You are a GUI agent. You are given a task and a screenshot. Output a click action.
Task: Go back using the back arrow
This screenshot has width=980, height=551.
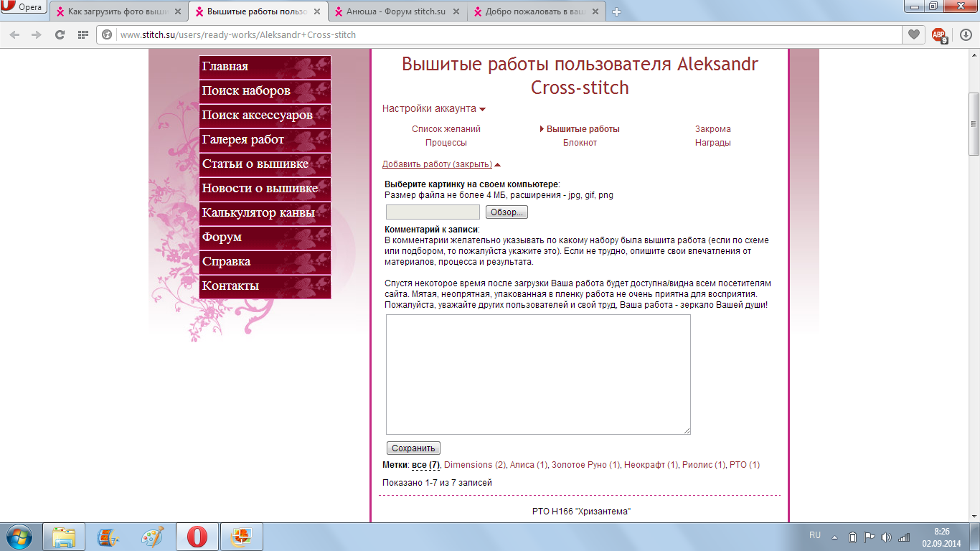pyautogui.click(x=15, y=34)
